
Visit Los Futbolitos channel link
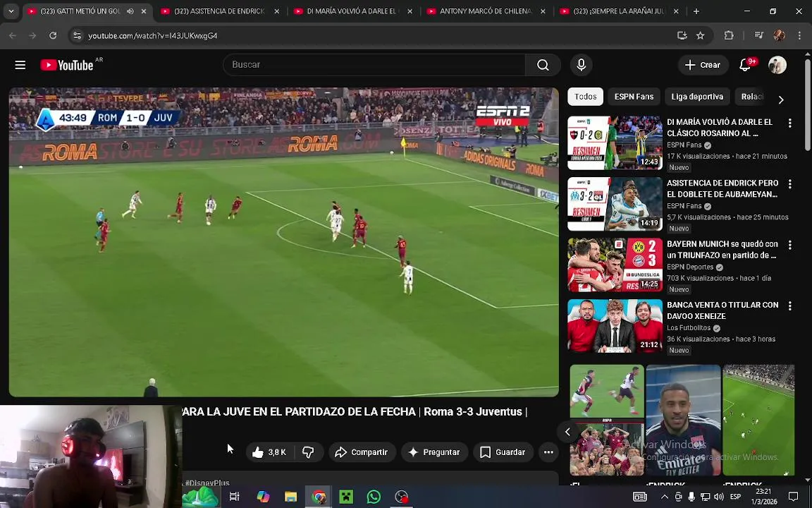click(x=689, y=328)
